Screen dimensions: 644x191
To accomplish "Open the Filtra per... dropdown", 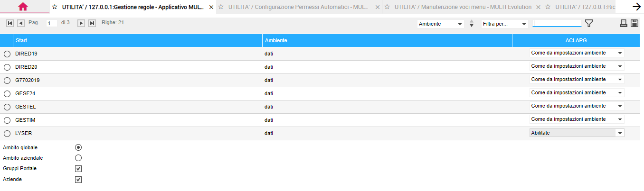I will click(x=504, y=24).
